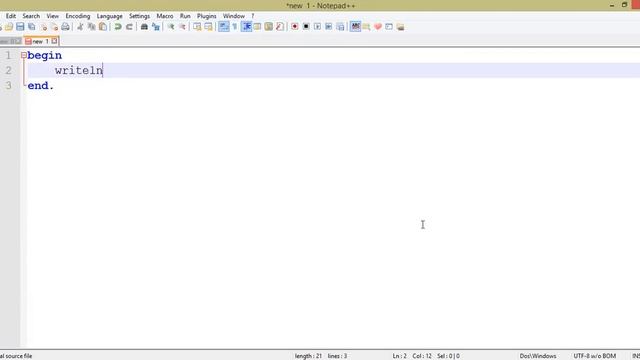Click 'Ln : 2' in status bar
Image resolution: width=640 pixels, height=360 pixels.
[x=400, y=356]
